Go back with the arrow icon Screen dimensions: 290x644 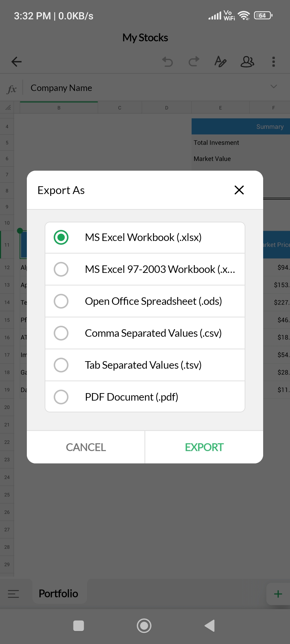(16, 62)
